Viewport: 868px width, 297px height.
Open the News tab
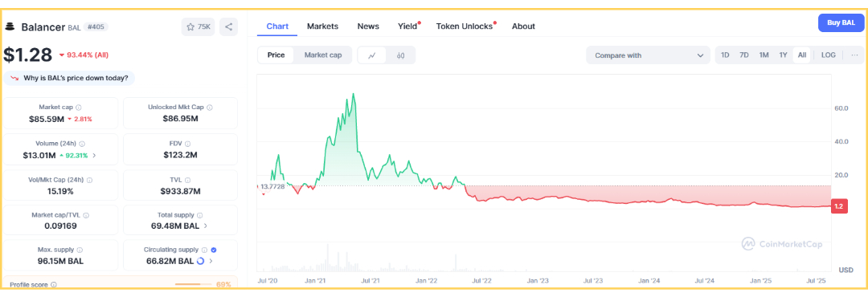pos(368,26)
